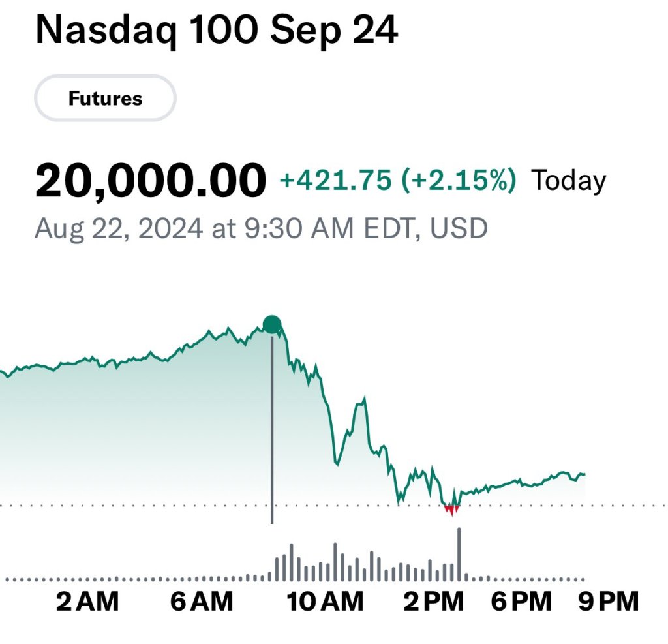Click the red low-point marker on chart

(x=451, y=510)
